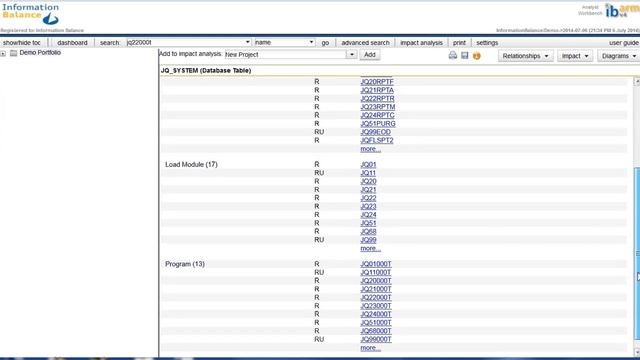Open the JQ01 load module link
640x360 pixels.
click(368, 164)
